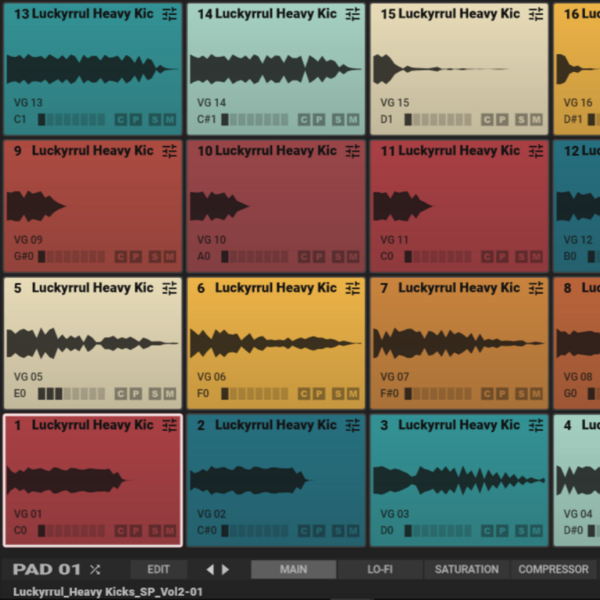This screenshot has height=600, width=600.
Task: Open settings sliders icon on pad 1
Action: pos(170,425)
